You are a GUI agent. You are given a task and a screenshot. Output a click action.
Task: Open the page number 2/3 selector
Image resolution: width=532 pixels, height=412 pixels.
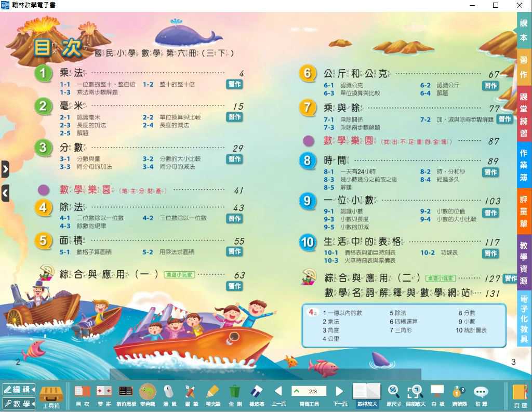(x=309, y=391)
